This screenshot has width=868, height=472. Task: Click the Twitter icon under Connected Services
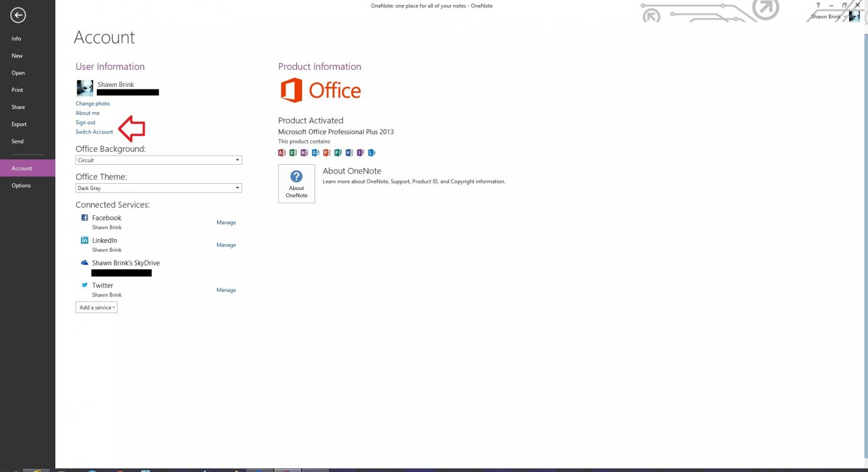tap(84, 284)
